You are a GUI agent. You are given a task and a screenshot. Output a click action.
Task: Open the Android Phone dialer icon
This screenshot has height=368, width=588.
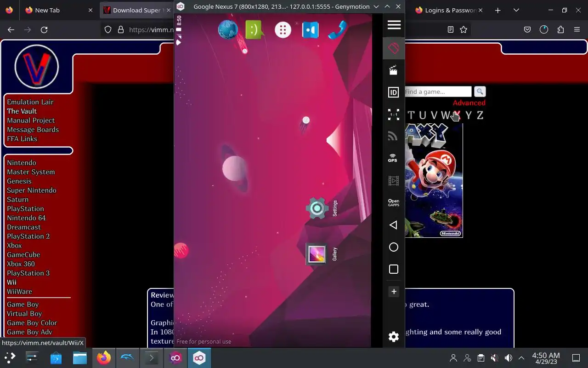(x=337, y=30)
